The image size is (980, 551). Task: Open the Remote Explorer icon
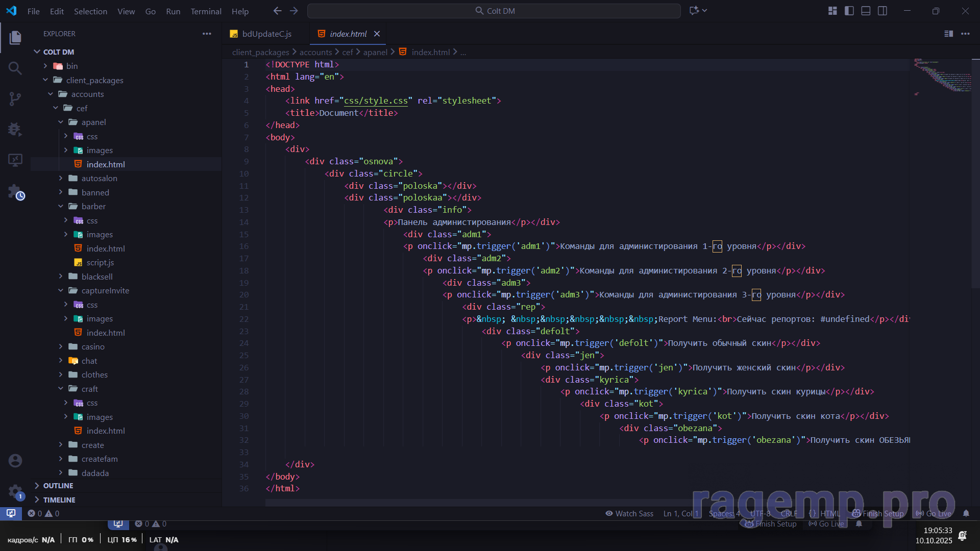tap(15, 160)
